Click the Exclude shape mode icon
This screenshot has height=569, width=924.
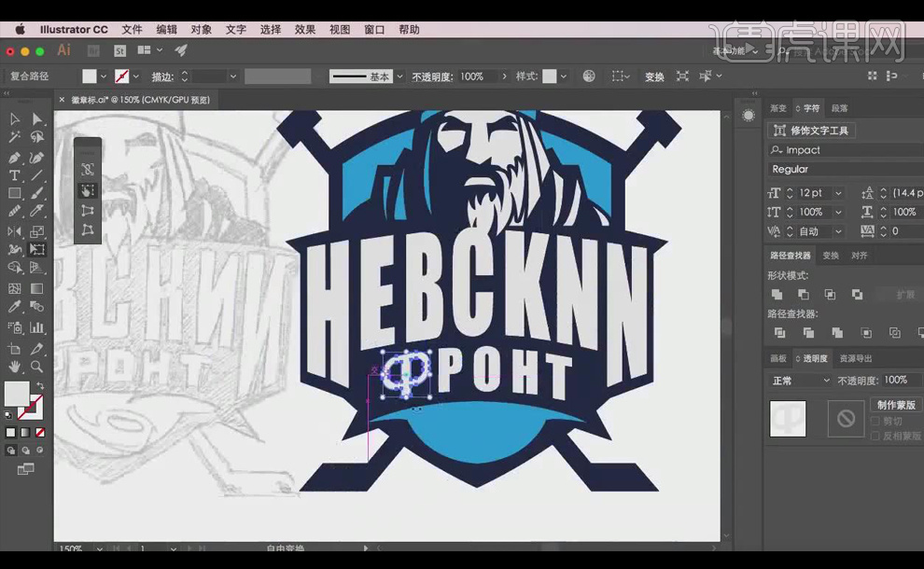tap(857, 294)
